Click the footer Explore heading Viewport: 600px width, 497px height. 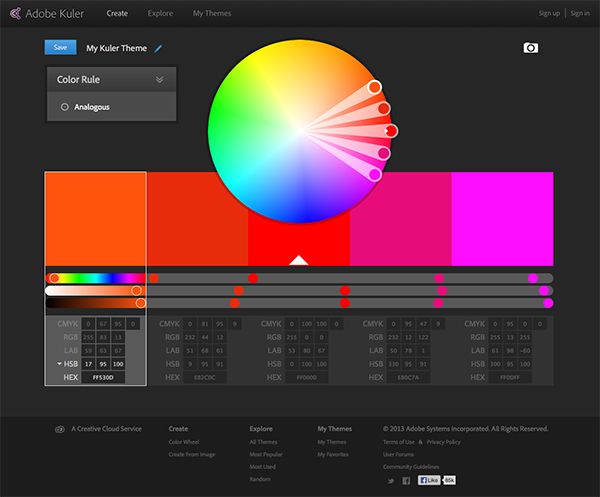click(261, 429)
